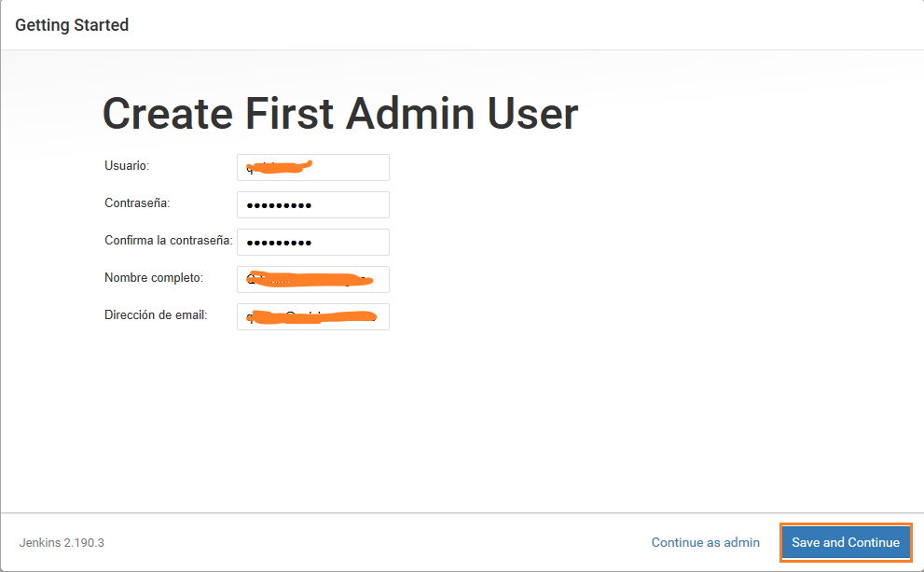924x572 pixels.
Task: Select the Confirma la contraseña field
Action: point(313,243)
